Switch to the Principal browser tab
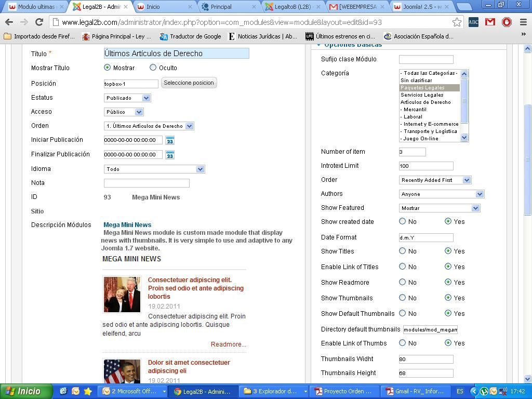 [x=229, y=6]
